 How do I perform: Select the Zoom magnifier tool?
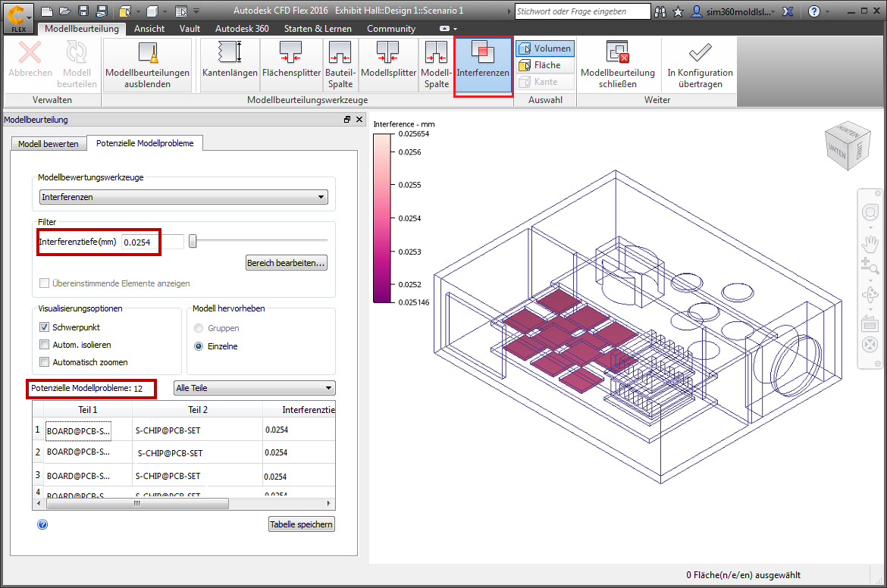[870, 265]
